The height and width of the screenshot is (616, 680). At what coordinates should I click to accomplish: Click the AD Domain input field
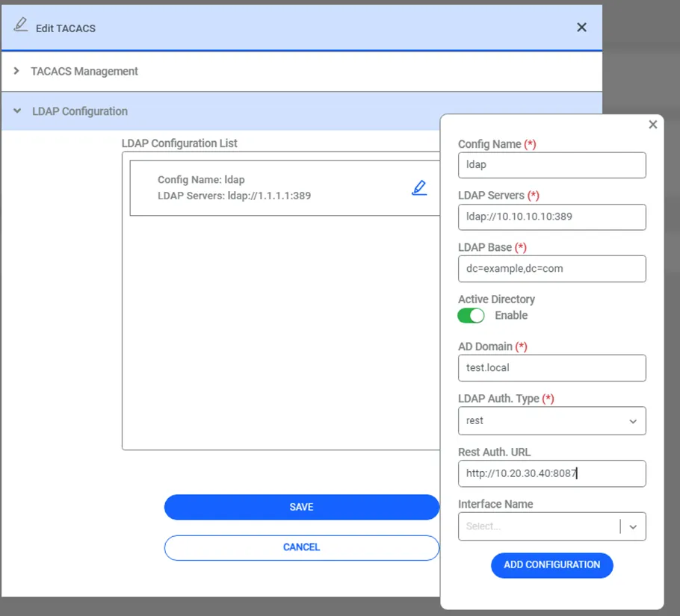click(551, 368)
